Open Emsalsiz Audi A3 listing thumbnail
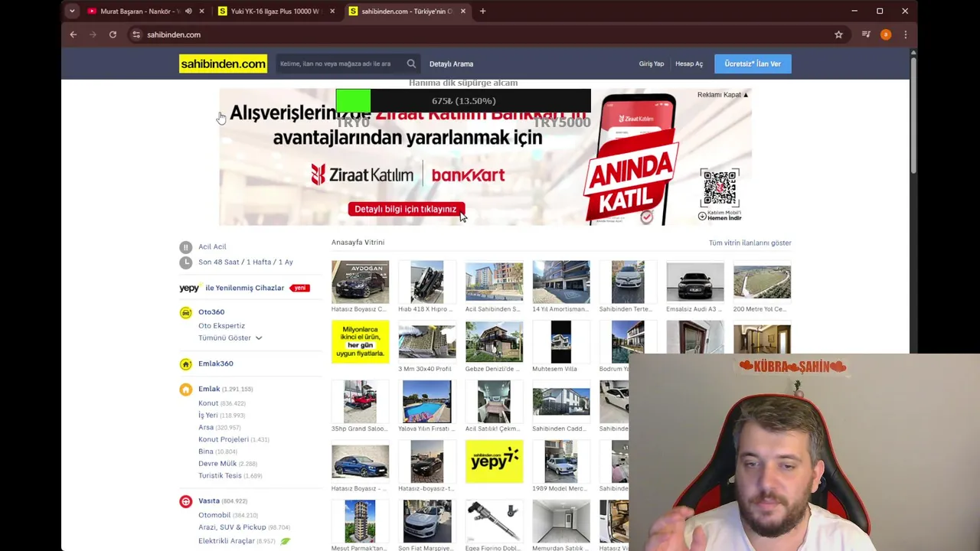The width and height of the screenshot is (980, 551). coord(694,282)
